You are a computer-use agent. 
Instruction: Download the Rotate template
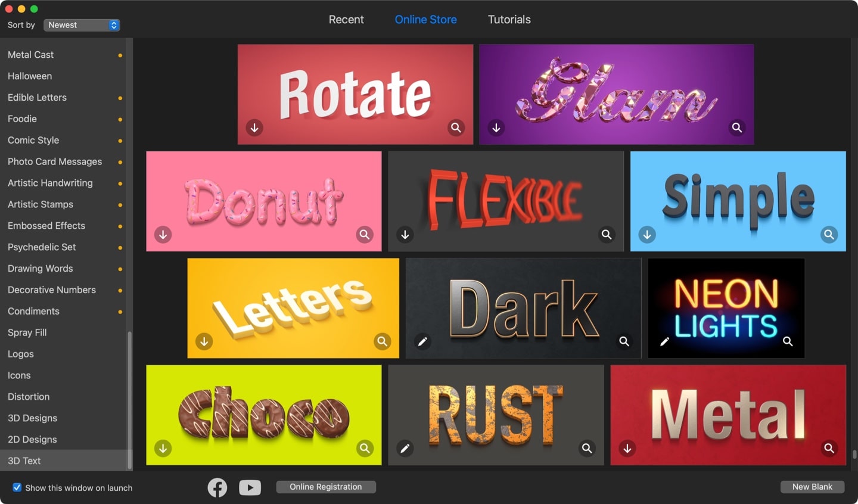tap(254, 127)
